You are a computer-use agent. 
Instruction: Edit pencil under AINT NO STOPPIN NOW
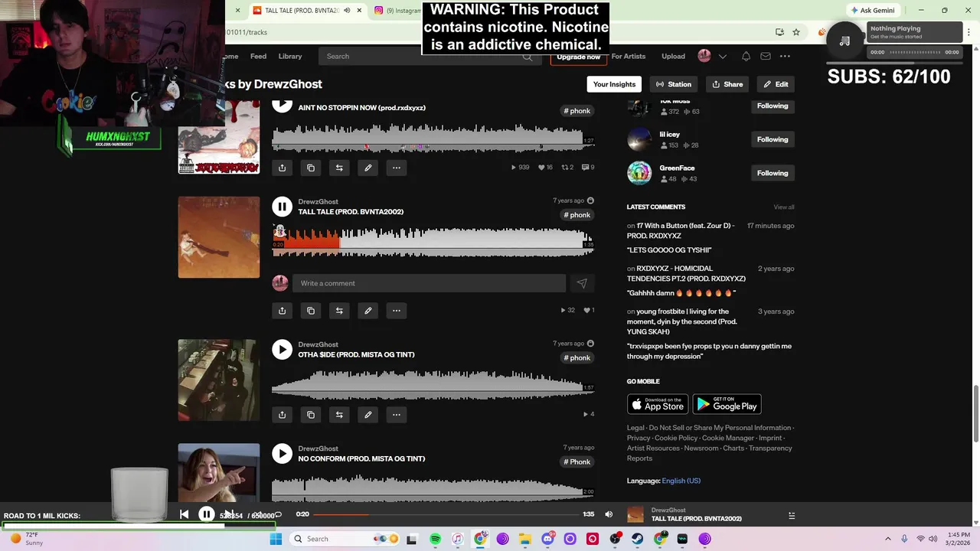tap(367, 168)
